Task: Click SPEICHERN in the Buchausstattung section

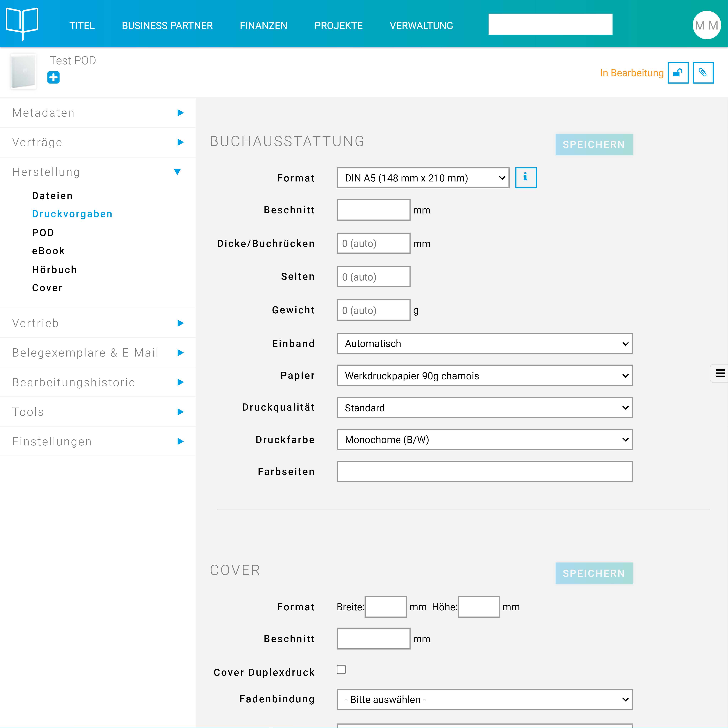Action: [x=593, y=144]
